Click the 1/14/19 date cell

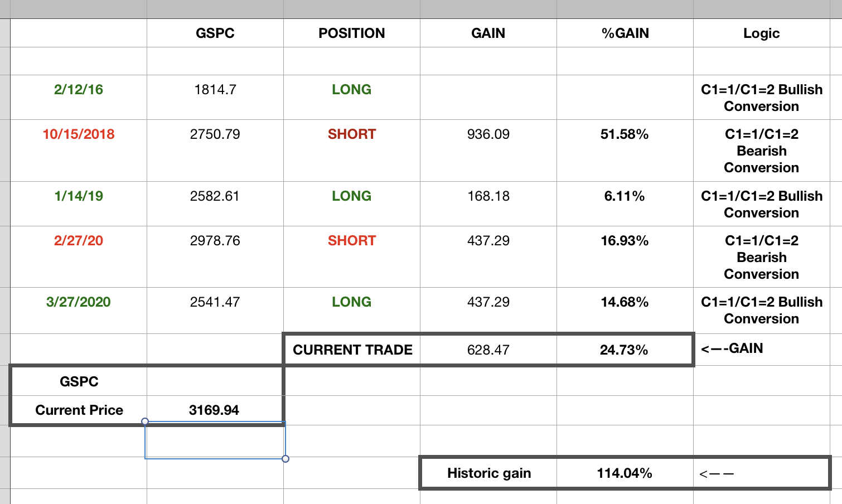click(x=79, y=196)
